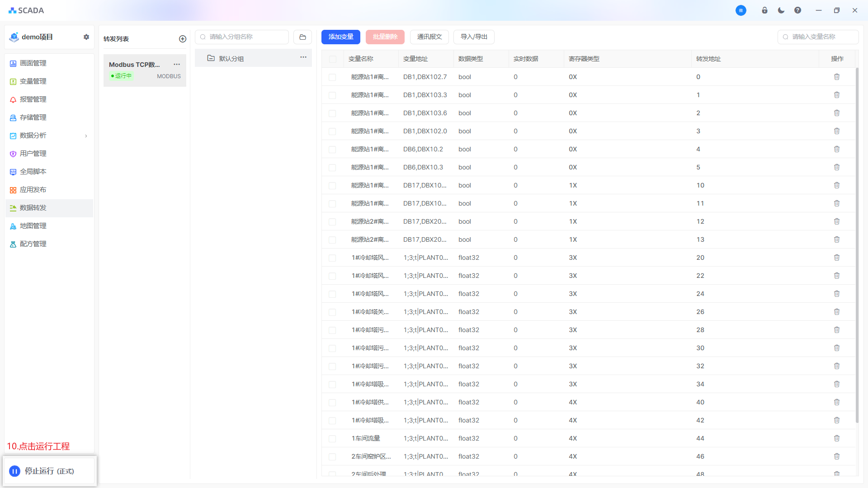Open demo项目 settings gear
868x488 pixels.
[86, 37]
